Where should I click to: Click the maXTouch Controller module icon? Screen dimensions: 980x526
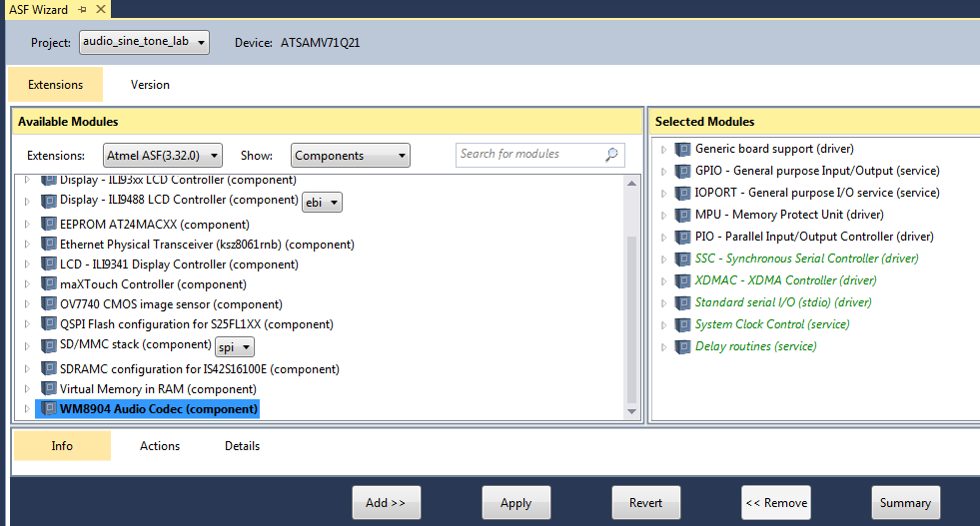(49, 284)
